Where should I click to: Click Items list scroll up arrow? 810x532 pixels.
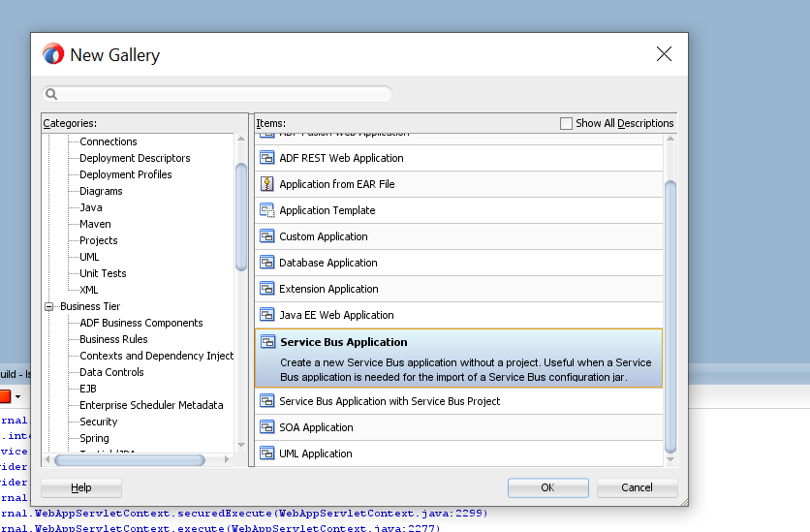[670, 139]
